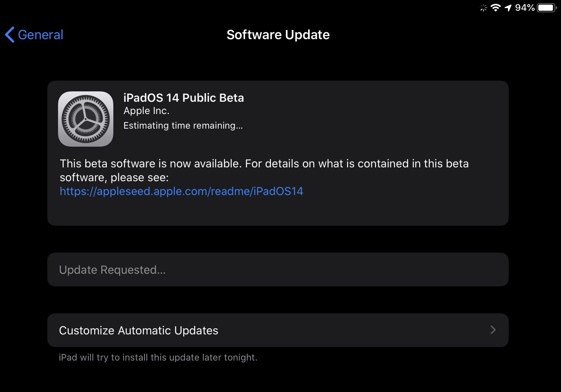The width and height of the screenshot is (561, 392).
Task: Tap the back chevron arrow
Action: (x=10, y=35)
